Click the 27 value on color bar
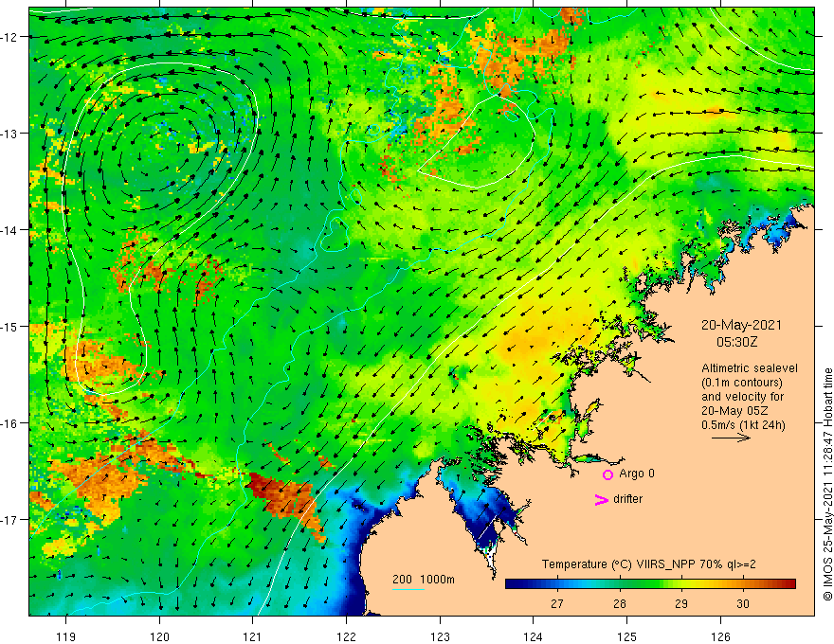Viewport: 834px width, 644px height. point(557,603)
